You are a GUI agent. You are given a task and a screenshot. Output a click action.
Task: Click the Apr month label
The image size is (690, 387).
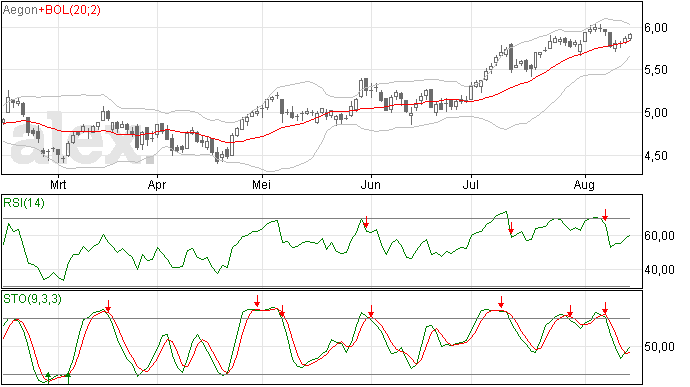coord(157,184)
